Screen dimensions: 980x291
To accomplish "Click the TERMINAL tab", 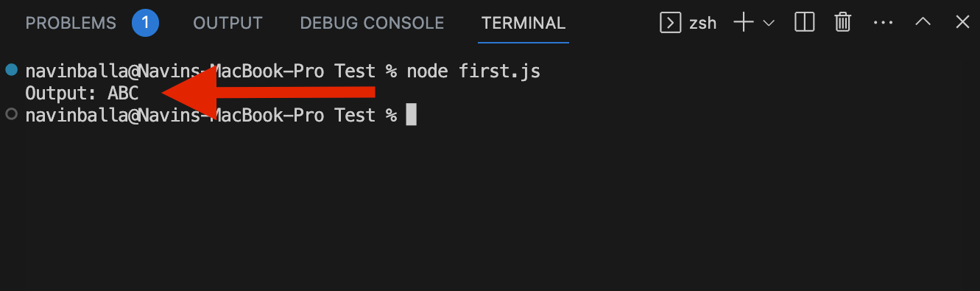I will [524, 23].
